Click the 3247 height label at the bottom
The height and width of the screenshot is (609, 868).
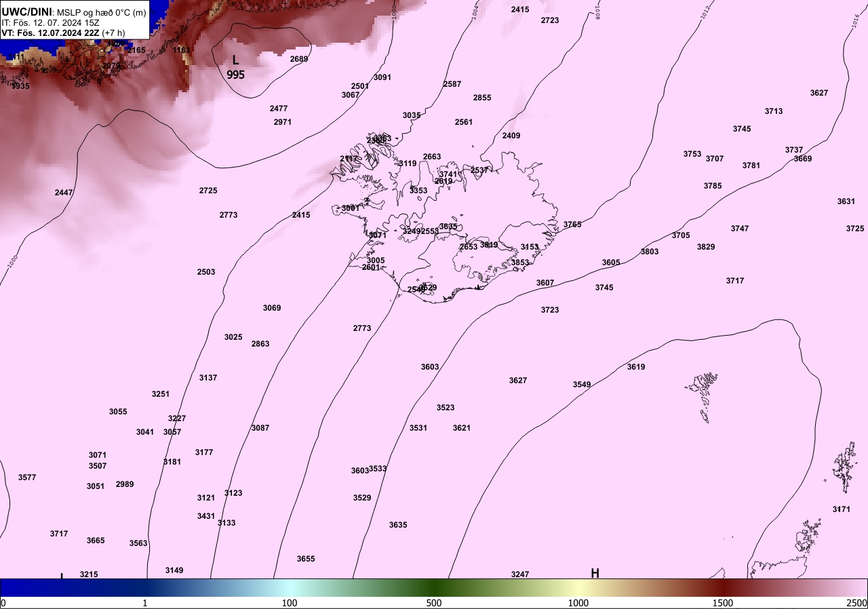[x=520, y=574]
